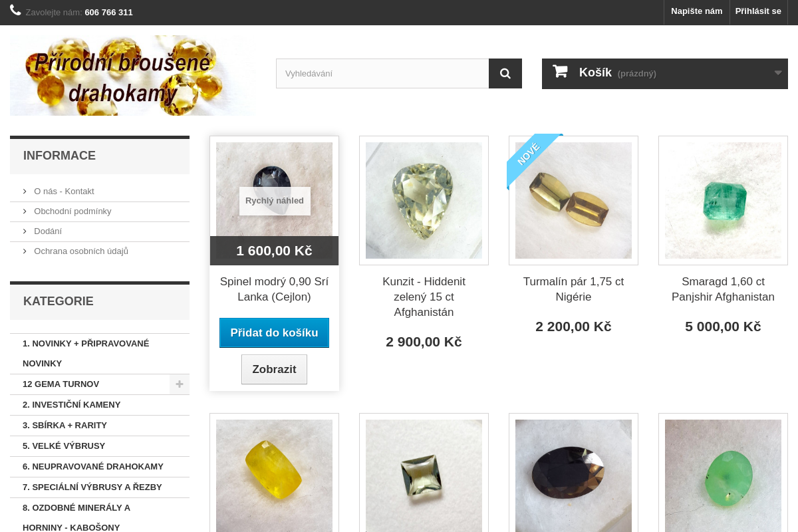Click the NOVÉ ribbon on Turmalín product

[x=531, y=157]
